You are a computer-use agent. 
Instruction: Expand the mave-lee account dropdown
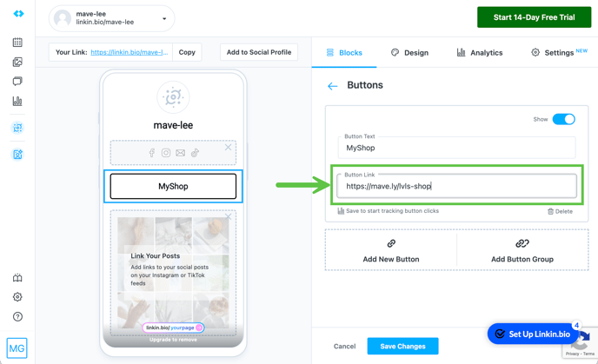[164, 18]
